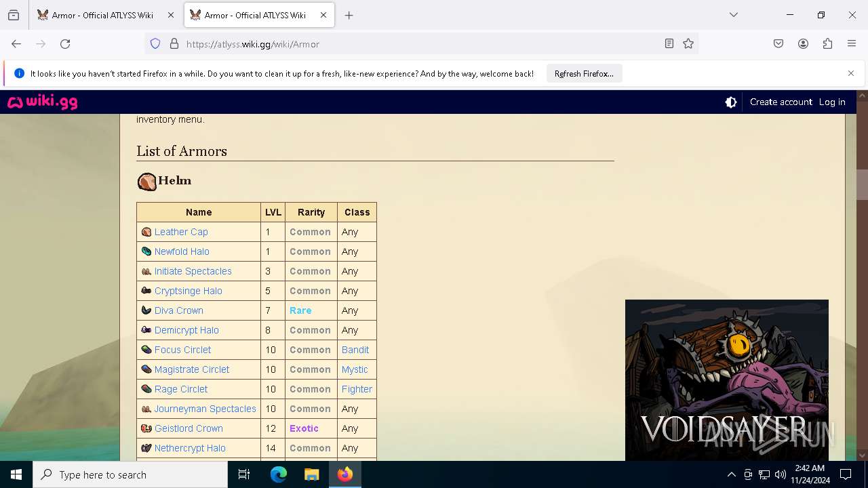The width and height of the screenshot is (868, 488).
Task: Bookmark this page with star icon
Action: coord(688,44)
